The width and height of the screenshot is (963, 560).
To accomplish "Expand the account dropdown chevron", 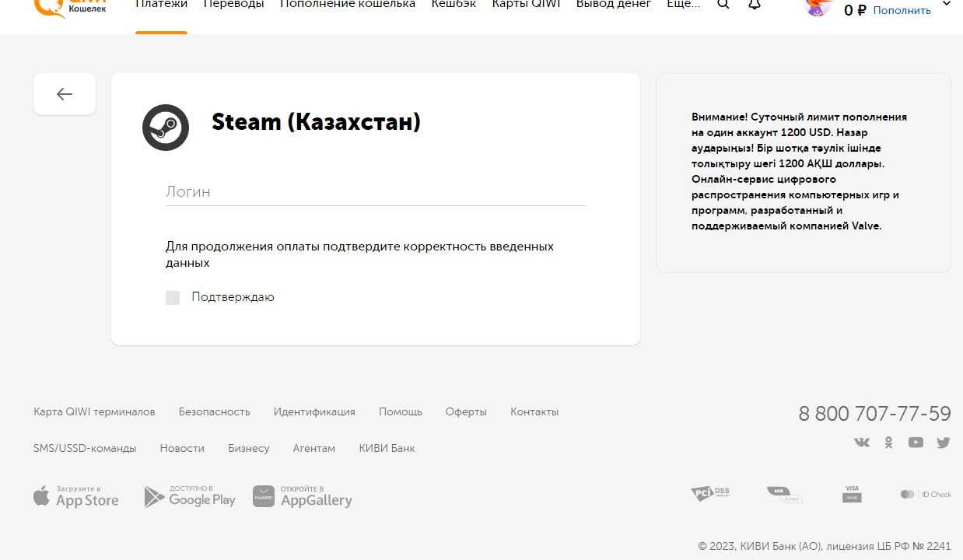I will tap(947, 5).
